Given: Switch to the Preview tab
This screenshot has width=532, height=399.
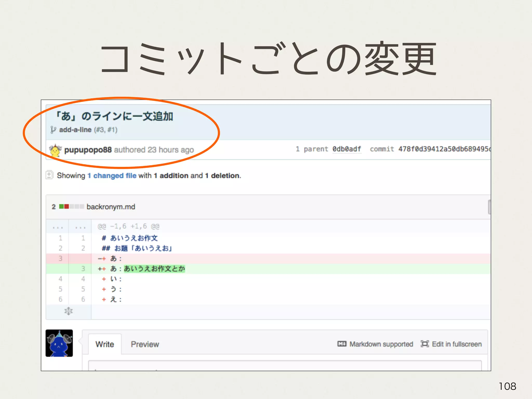Looking at the screenshot, I should tap(145, 344).
